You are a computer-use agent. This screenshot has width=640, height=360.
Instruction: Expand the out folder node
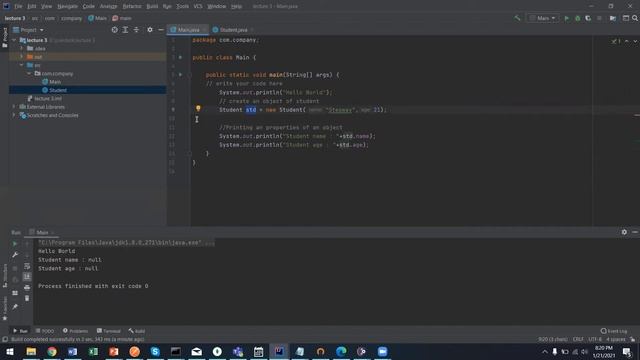pyautogui.click(x=22, y=57)
